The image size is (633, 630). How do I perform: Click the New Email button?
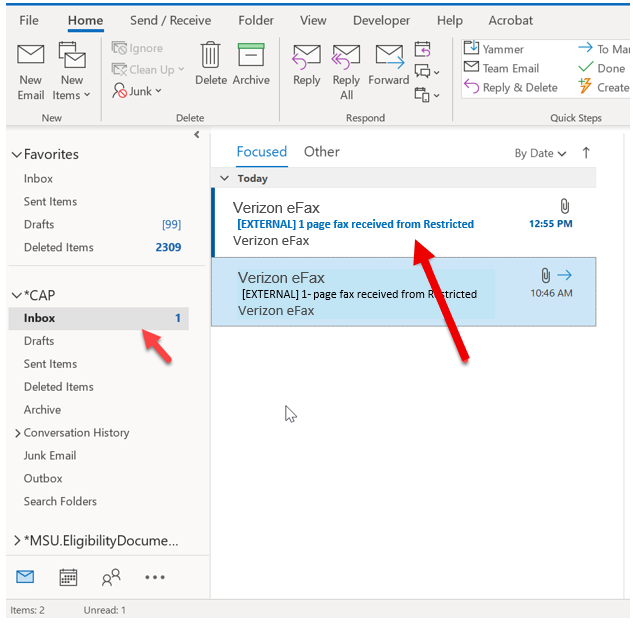(31, 72)
